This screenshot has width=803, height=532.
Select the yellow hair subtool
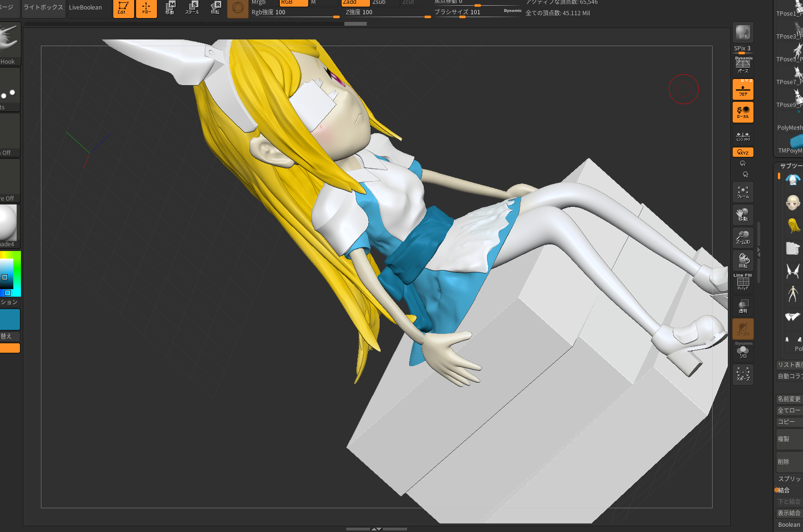(793, 226)
